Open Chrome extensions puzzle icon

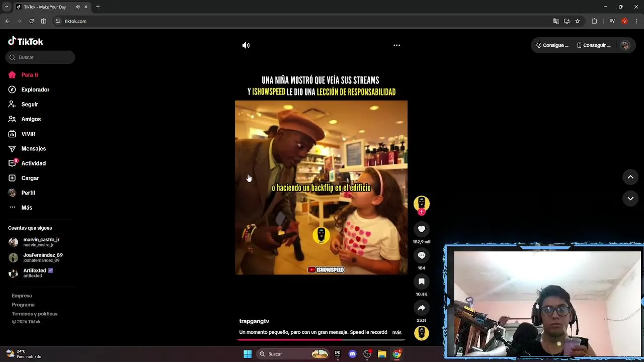pyautogui.click(x=595, y=21)
